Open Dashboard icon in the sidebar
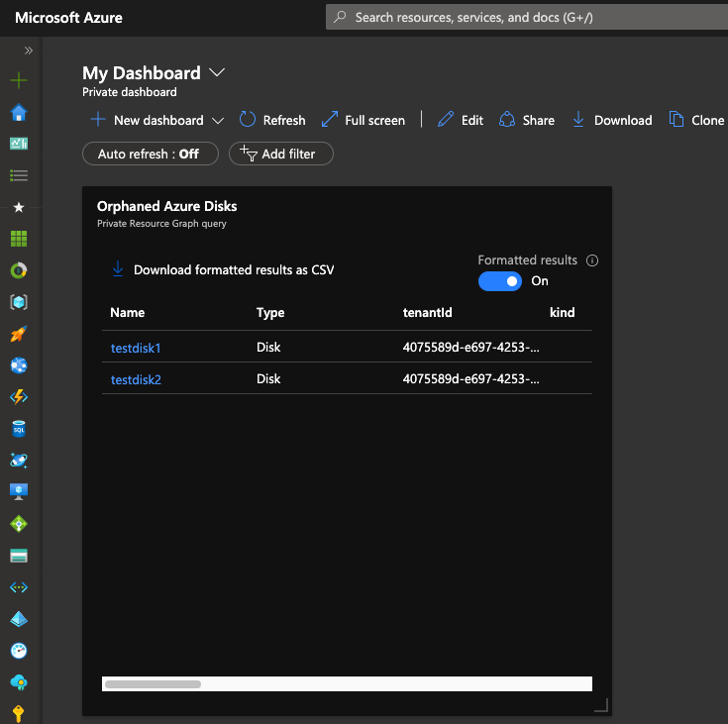 [x=19, y=144]
